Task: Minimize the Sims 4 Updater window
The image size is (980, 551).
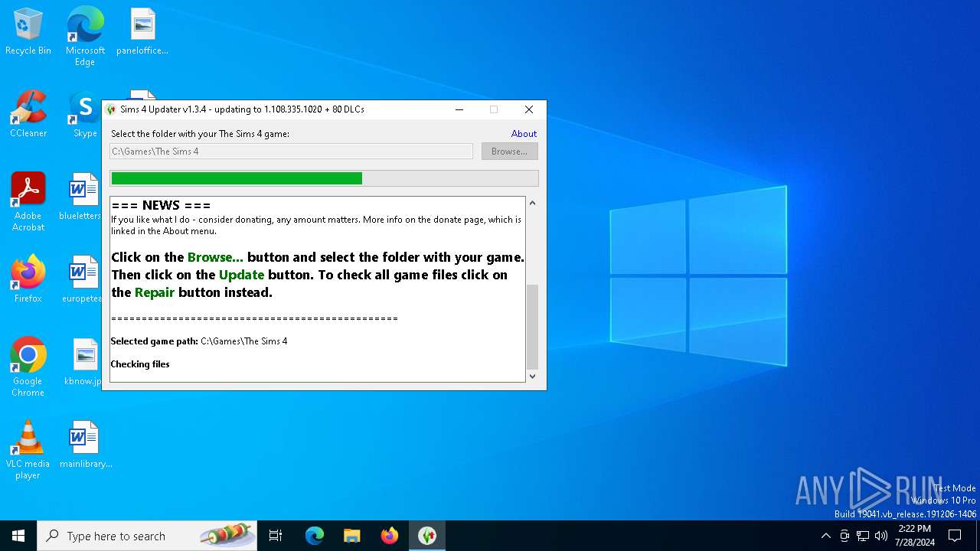Action: click(459, 109)
